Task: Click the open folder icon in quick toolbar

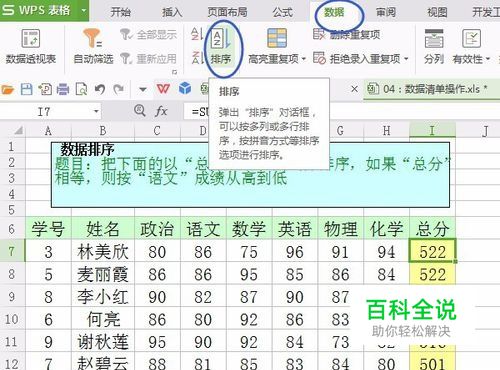Action: 7,89
